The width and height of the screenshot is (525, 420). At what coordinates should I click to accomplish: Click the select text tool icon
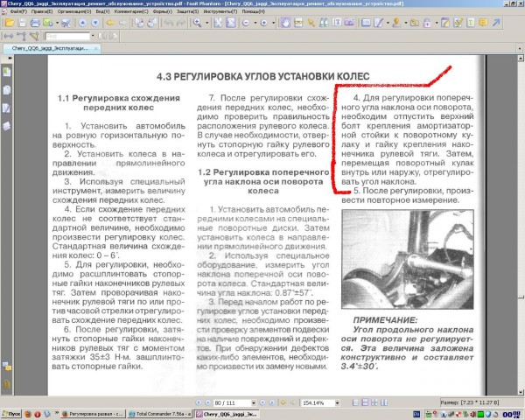[x=298, y=23]
